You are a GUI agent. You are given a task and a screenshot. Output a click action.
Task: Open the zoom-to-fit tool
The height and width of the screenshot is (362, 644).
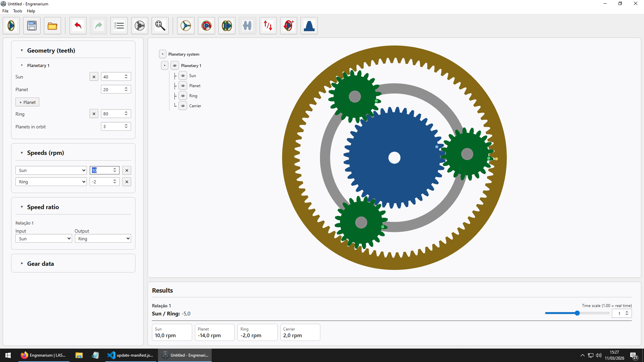pos(160,25)
